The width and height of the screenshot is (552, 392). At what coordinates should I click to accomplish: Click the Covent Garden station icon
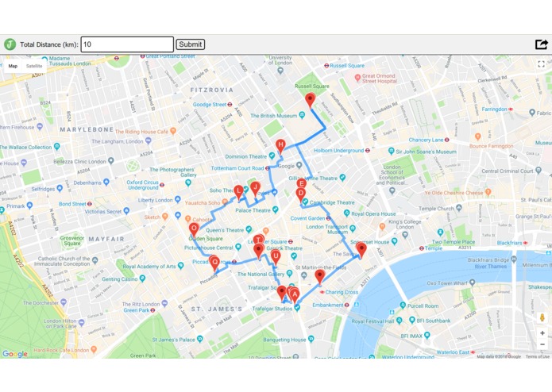(x=329, y=218)
